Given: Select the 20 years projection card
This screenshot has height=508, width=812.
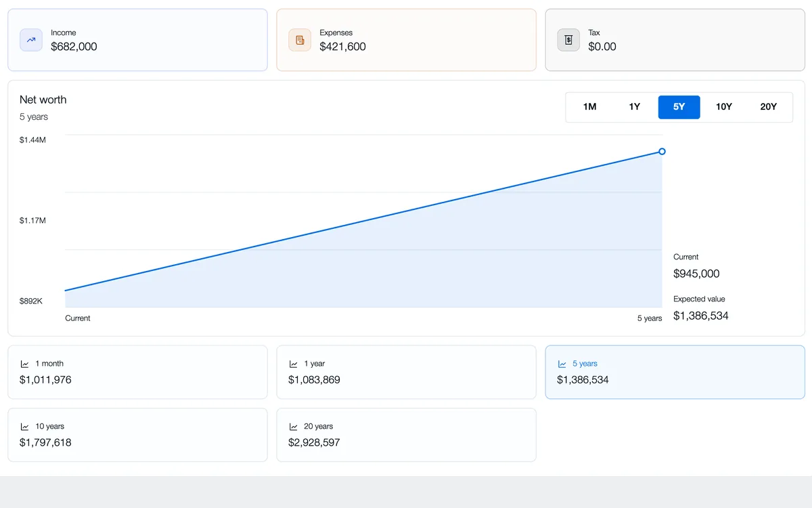Looking at the screenshot, I should [407, 435].
